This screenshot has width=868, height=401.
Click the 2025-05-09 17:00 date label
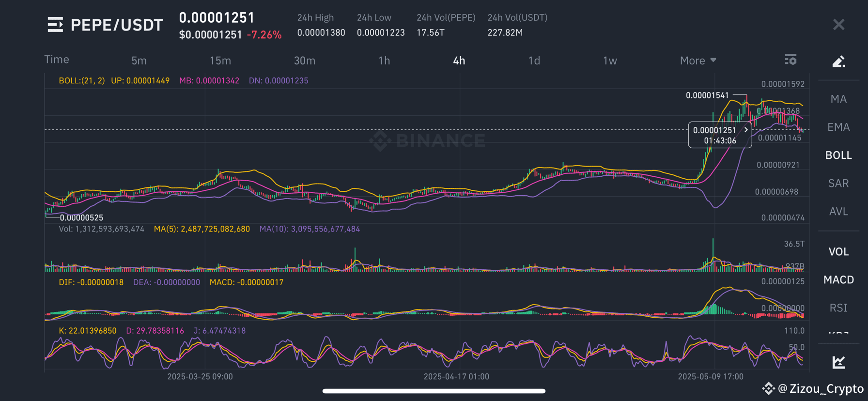[711, 377]
